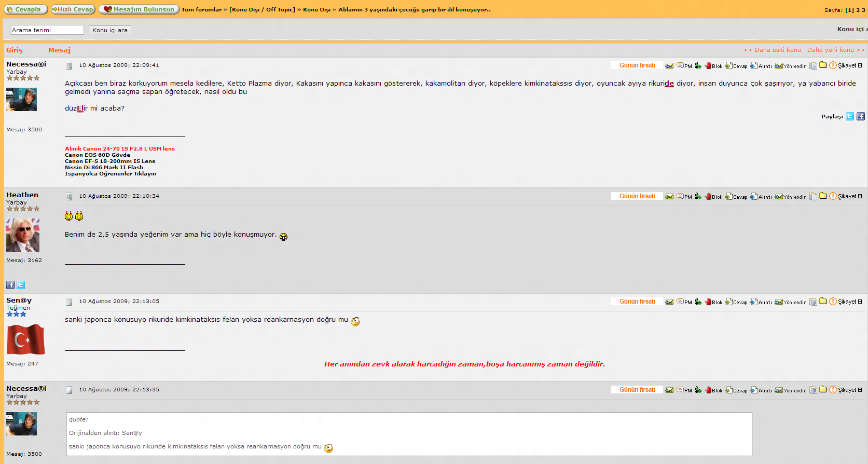Image resolution: width=868 pixels, height=464 pixels.
Task: Click add-friend icon in Sen@y's post toolbar
Action: click(698, 302)
